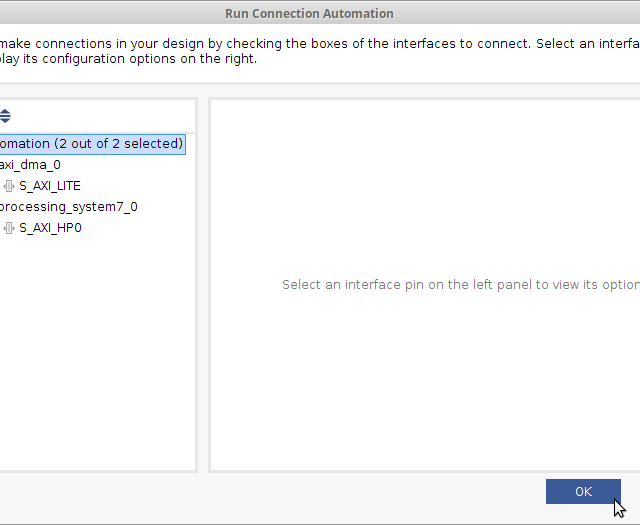This screenshot has height=525, width=640.
Task: Click the 'Select an interface pin' placeholder text
Action: [460, 285]
